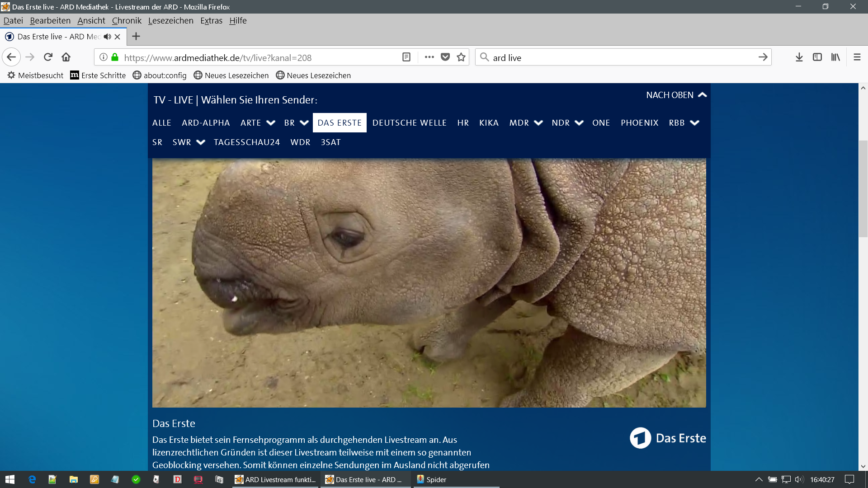Select the TAGESSCHAU24 channel tab
Viewport: 868px width, 488px height.
(246, 142)
